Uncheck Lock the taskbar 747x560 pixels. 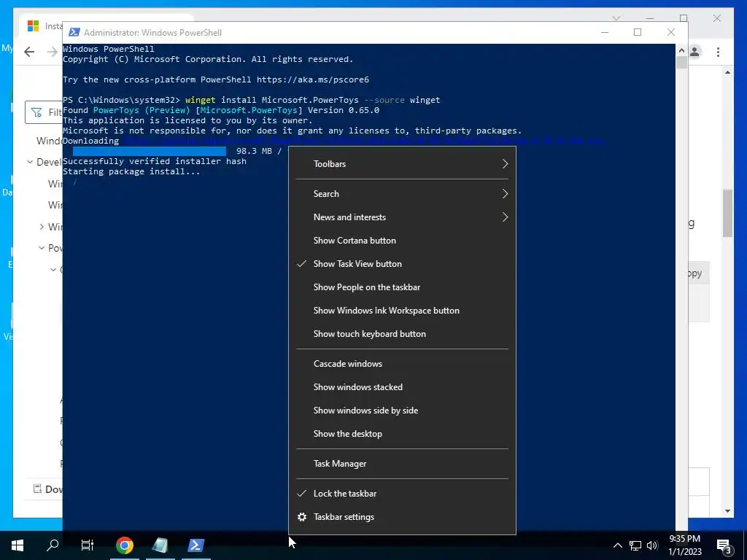coord(402,494)
